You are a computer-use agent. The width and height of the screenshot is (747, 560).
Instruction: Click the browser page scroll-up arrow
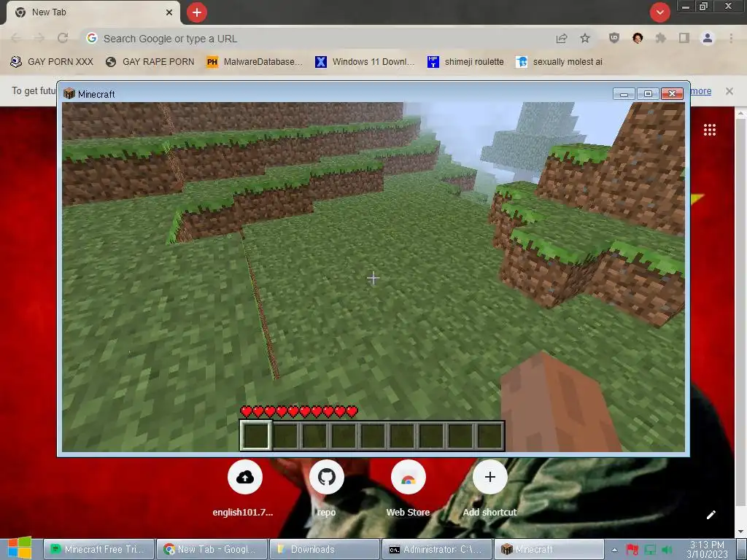click(741, 114)
